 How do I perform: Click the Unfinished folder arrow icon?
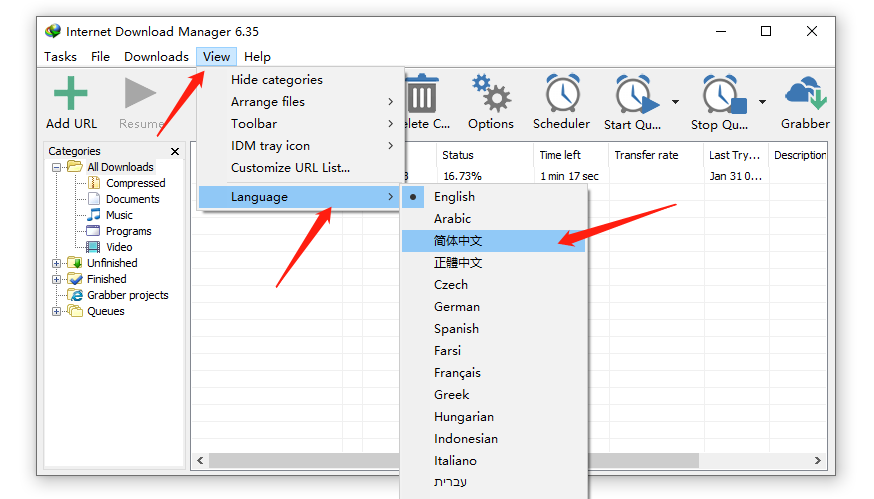[75, 263]
